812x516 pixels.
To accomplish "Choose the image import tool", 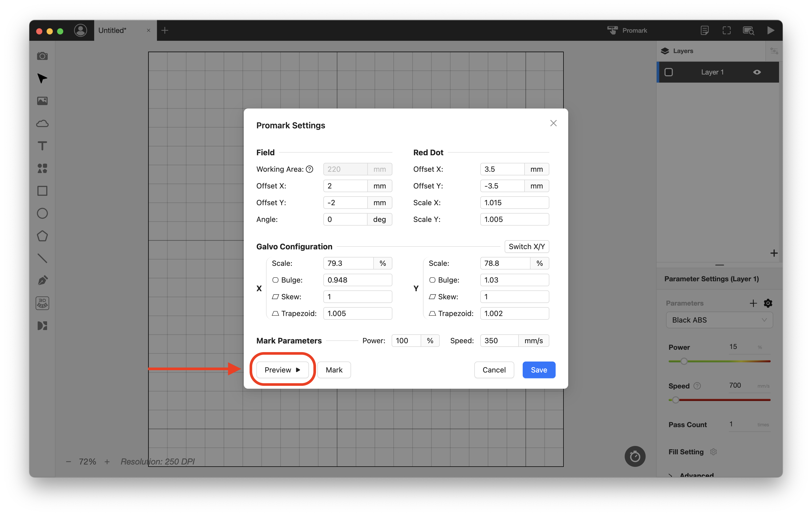I will pyautogui.click(x=42, y=101).
